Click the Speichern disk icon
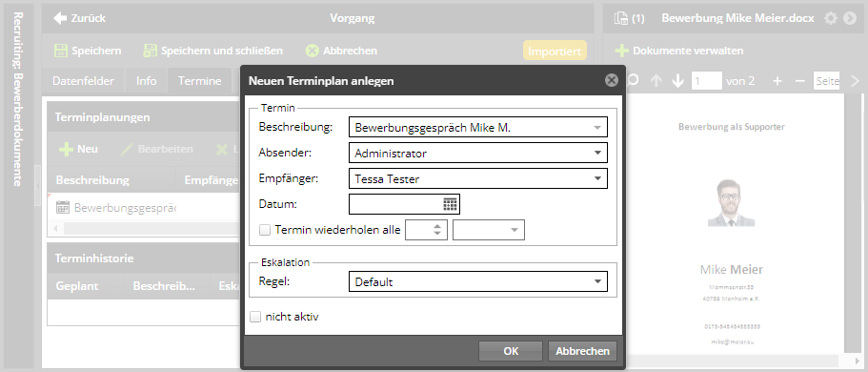 (x=60, y=51)
